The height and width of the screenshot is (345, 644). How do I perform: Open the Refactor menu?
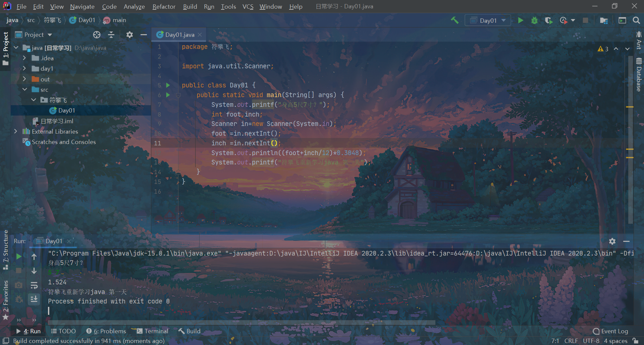(x=164, y=6)
